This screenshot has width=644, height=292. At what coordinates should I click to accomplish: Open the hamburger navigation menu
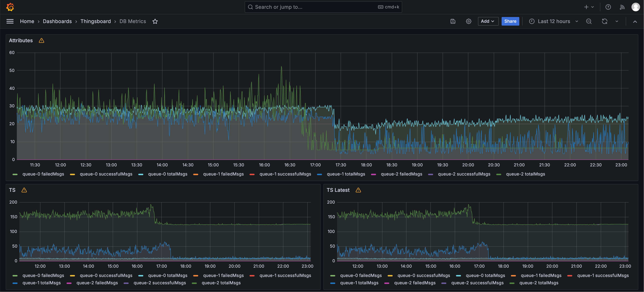coord(10,21)
